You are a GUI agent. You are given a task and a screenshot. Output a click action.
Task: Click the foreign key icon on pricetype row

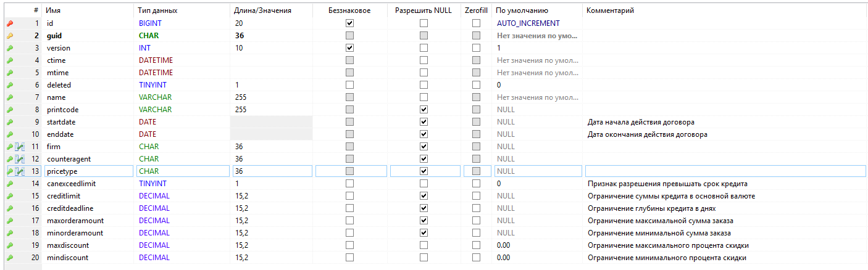(19, 171)
